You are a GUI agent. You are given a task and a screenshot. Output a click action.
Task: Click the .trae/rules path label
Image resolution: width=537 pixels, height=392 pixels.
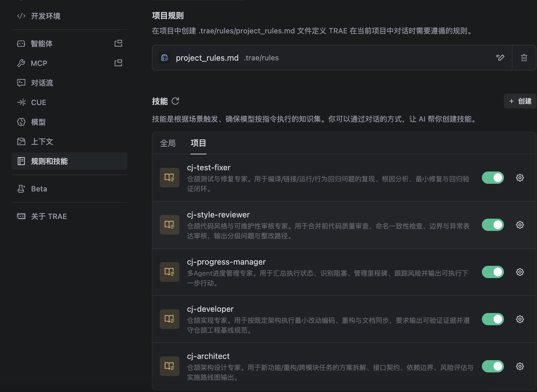click(x=261, y=58)
